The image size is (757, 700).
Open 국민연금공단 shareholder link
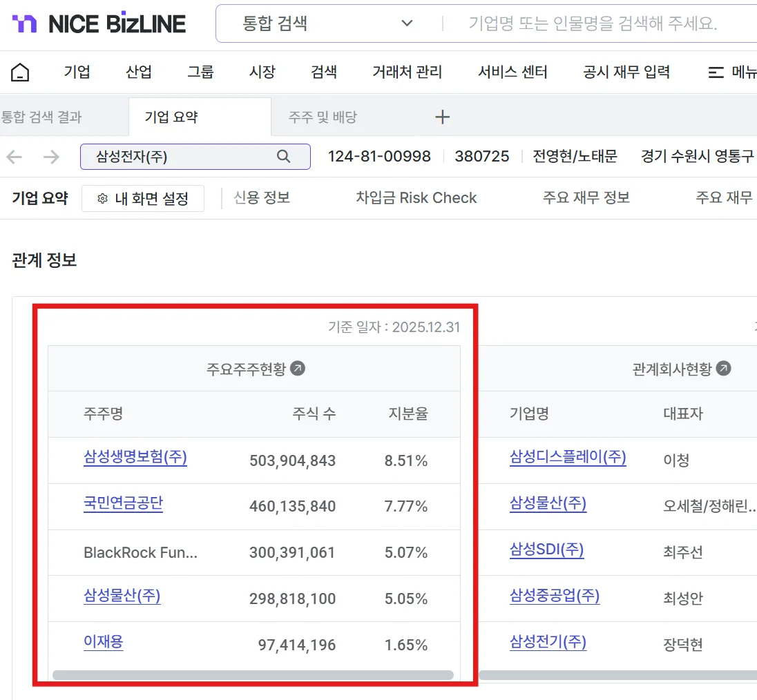tap(123, 503)
